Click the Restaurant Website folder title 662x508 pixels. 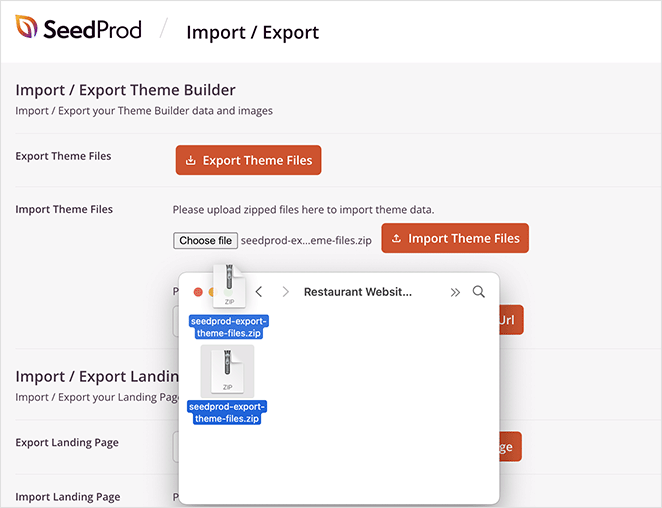pyautogui.click(x=357, y=292)
